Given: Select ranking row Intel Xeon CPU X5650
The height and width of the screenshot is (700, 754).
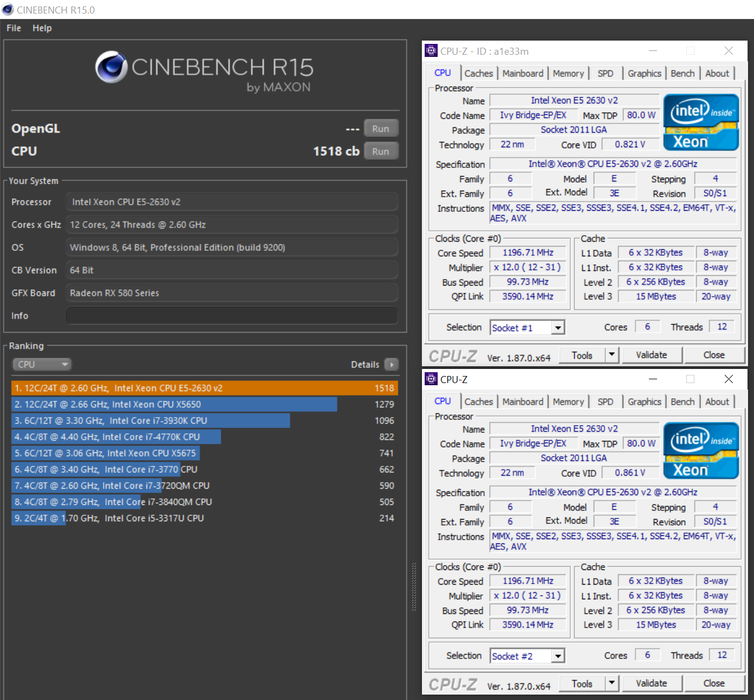Looking at the screenshot, I should (x=205, y=404).
